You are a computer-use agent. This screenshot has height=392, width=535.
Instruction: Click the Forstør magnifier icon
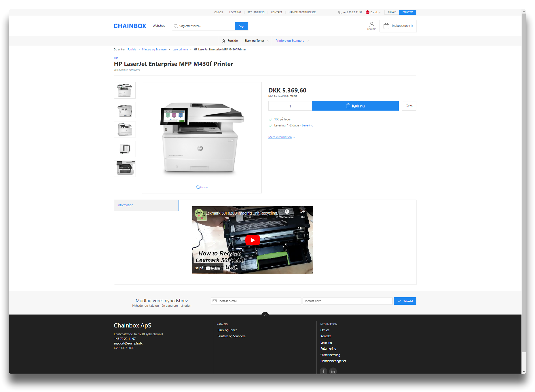[198, 187]
